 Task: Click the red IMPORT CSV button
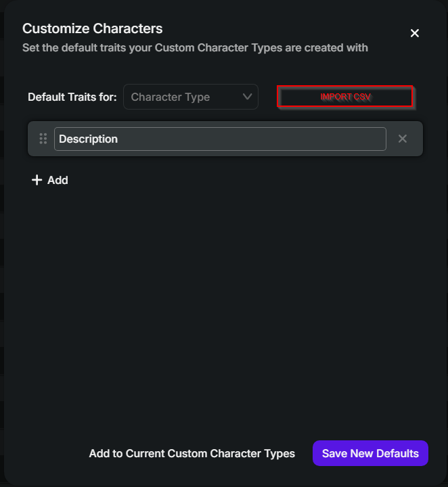(345, 97)
